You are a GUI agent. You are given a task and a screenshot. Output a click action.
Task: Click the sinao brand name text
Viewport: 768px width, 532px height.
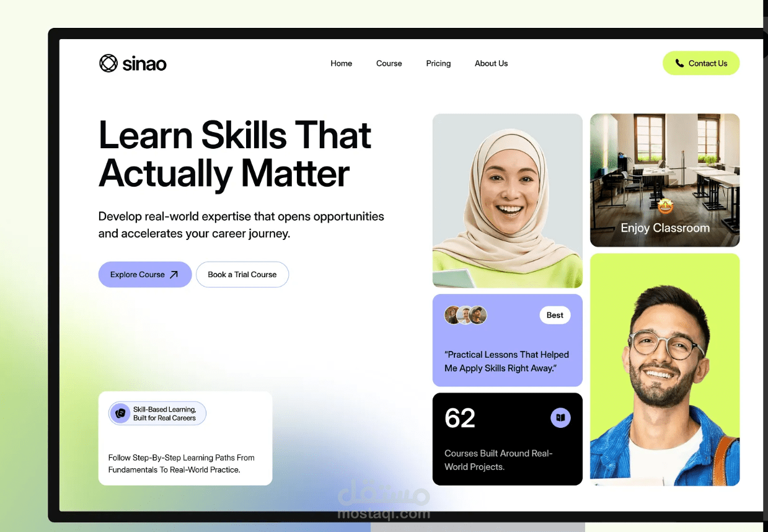click(144, 64)
